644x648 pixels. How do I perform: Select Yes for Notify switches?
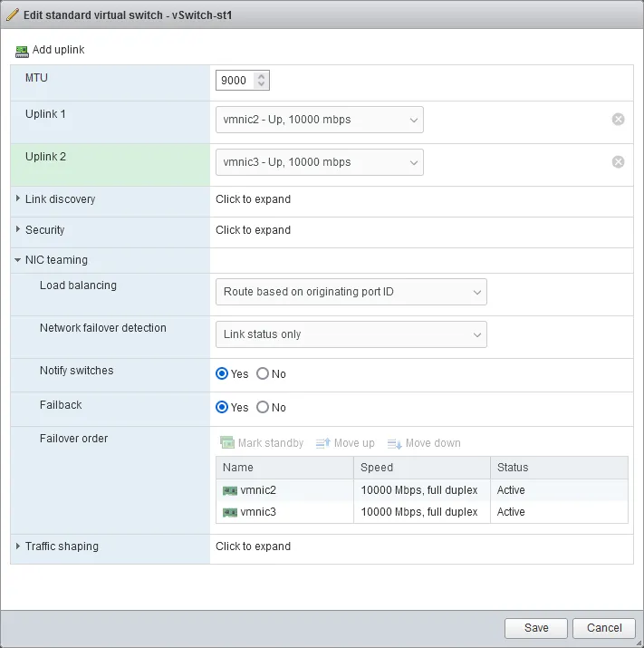point(222,373)
